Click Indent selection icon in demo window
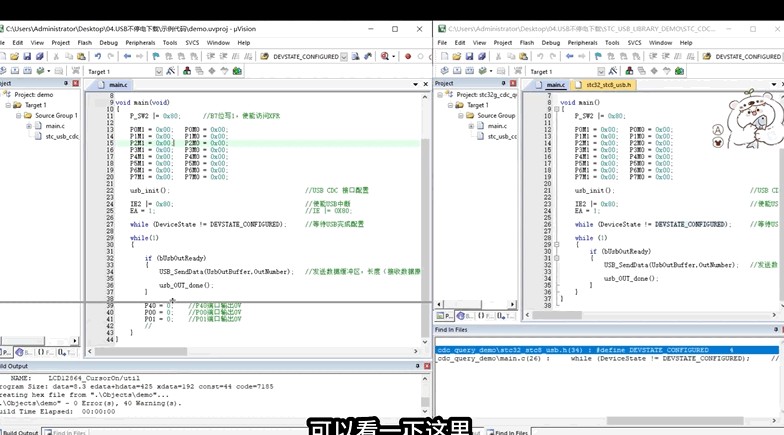The image size is (784, 435). [210, 56]
